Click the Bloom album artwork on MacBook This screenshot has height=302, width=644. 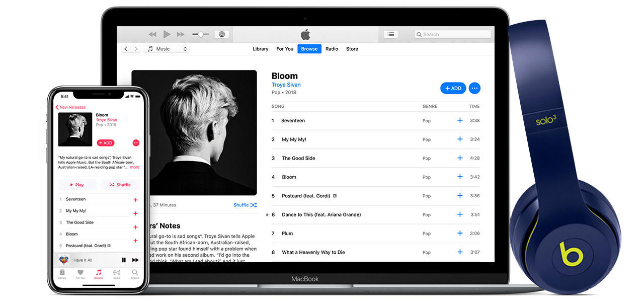pos(194,133)
